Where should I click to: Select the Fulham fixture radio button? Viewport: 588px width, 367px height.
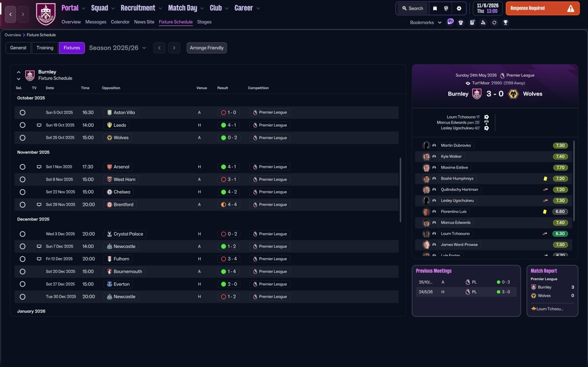coord(23,259)
